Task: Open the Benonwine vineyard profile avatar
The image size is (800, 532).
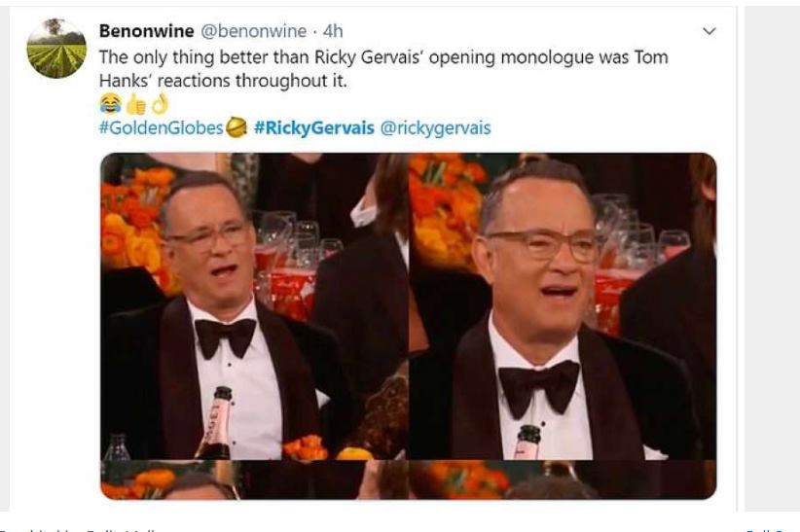Action: tap(56, 49)
